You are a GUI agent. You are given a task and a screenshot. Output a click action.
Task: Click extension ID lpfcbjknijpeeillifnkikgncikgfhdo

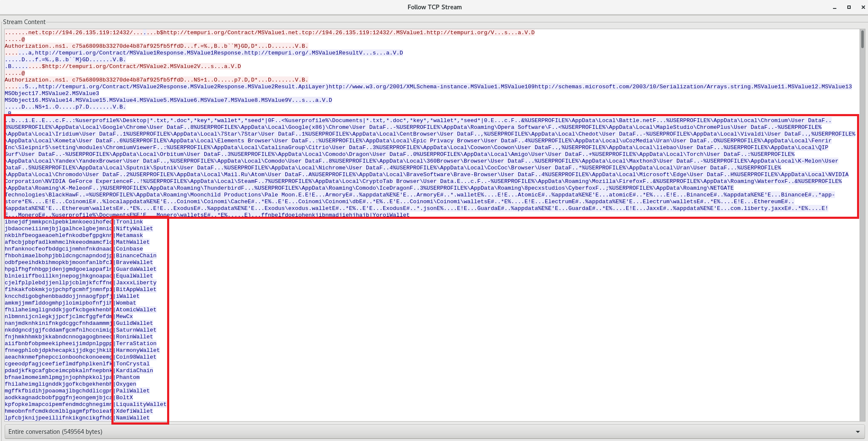59,418
